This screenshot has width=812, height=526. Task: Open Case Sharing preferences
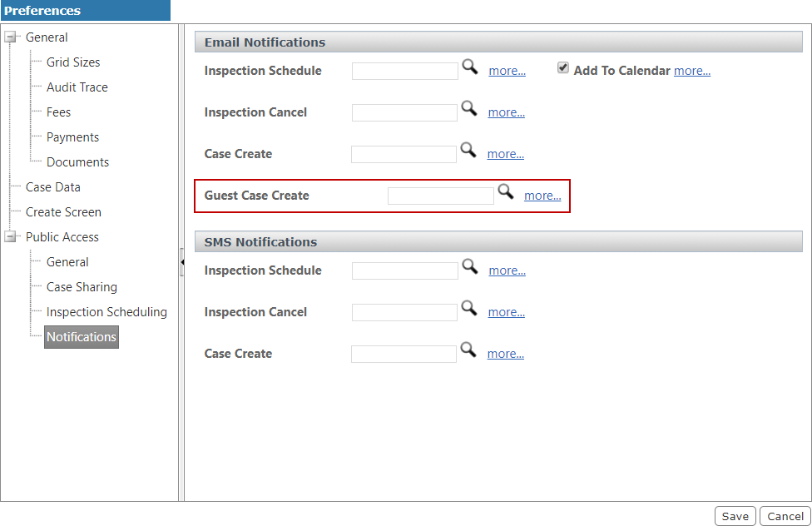pyautogui.click(x=82, y=287)
